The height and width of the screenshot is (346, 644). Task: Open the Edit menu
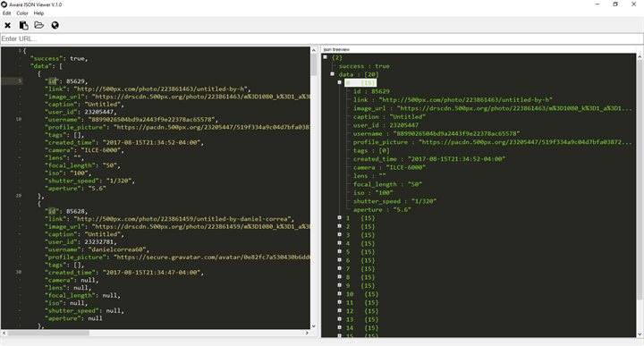[7, 13]
